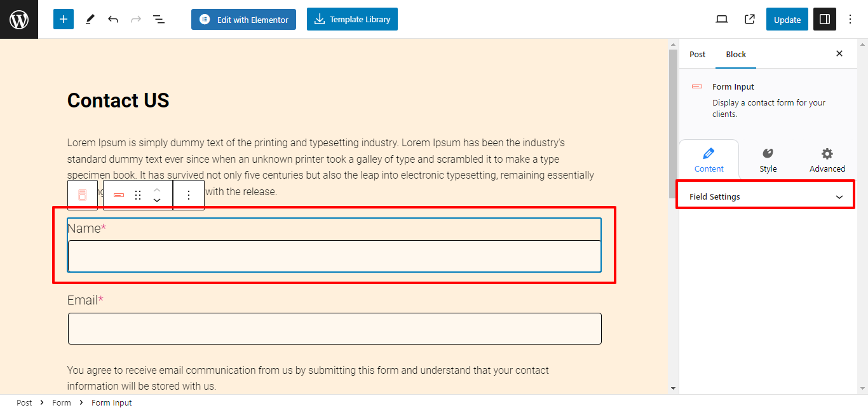Toggle the Settings sidebar panel
The width and height of the screenshot is (868, 410).
(825, 19)
